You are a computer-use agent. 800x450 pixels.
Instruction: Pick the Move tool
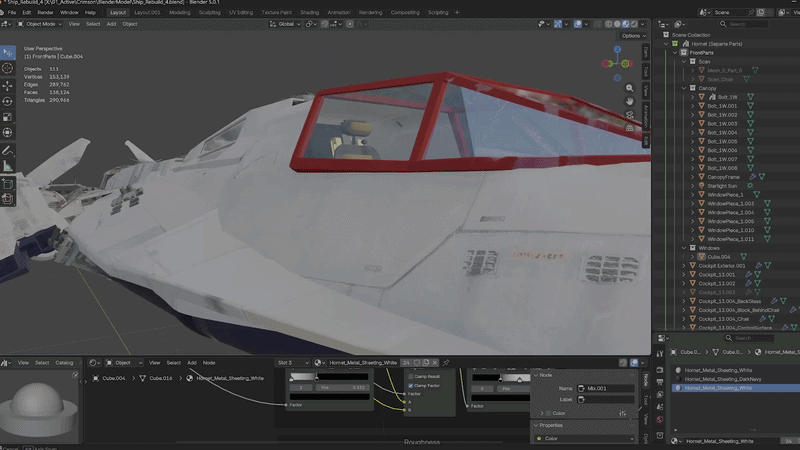coord(8,85)
